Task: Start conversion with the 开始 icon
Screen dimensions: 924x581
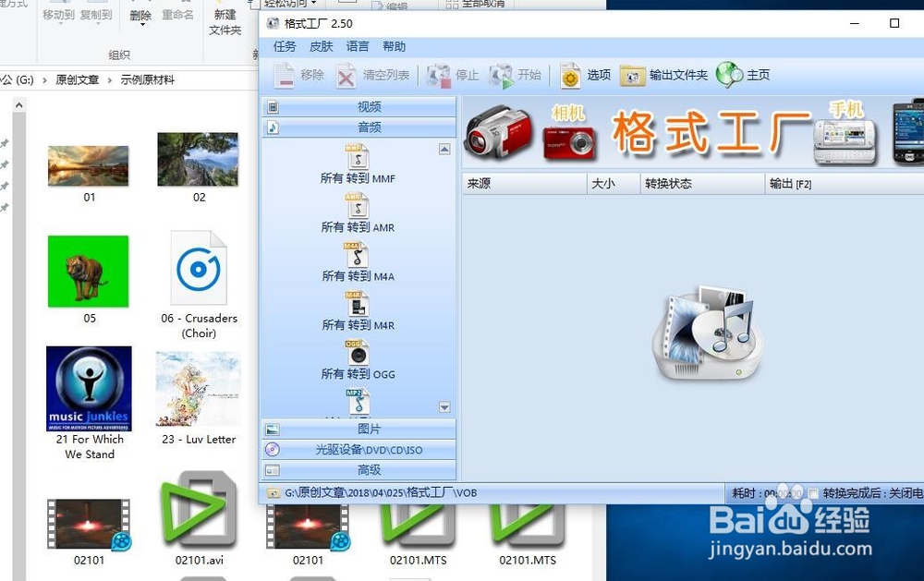Action: click(502, 76)
